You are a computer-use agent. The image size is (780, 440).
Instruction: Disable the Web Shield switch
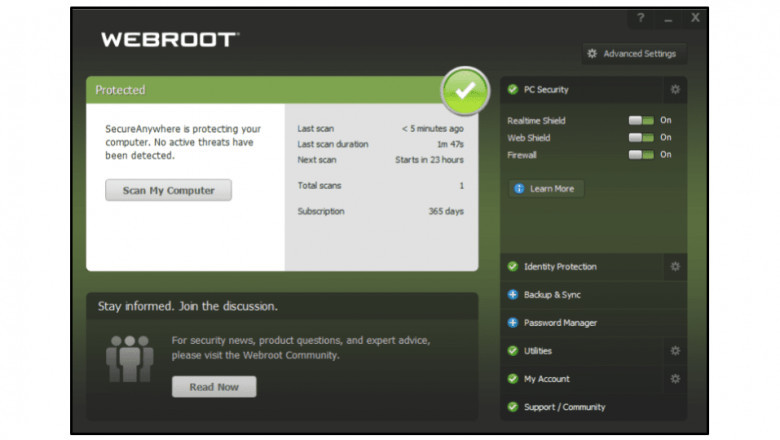point(640,138)
